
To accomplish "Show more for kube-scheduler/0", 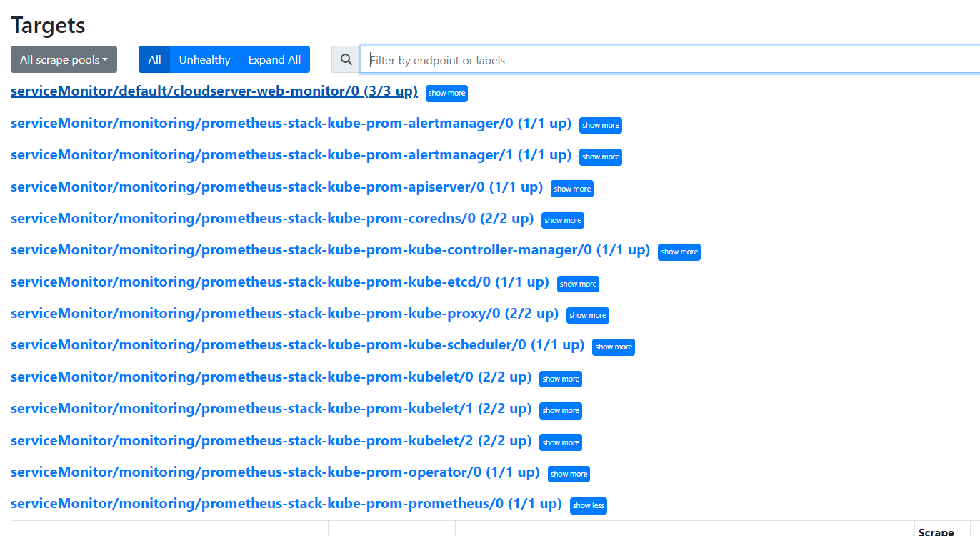I will coord(614,347).
